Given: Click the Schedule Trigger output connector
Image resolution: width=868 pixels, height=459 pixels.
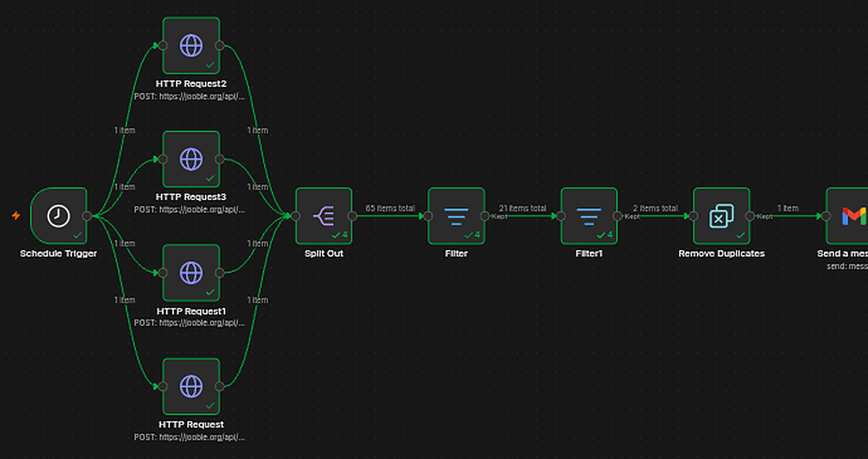Looking at the screenshot, I should pyautogui.click(x=87, y=216).
